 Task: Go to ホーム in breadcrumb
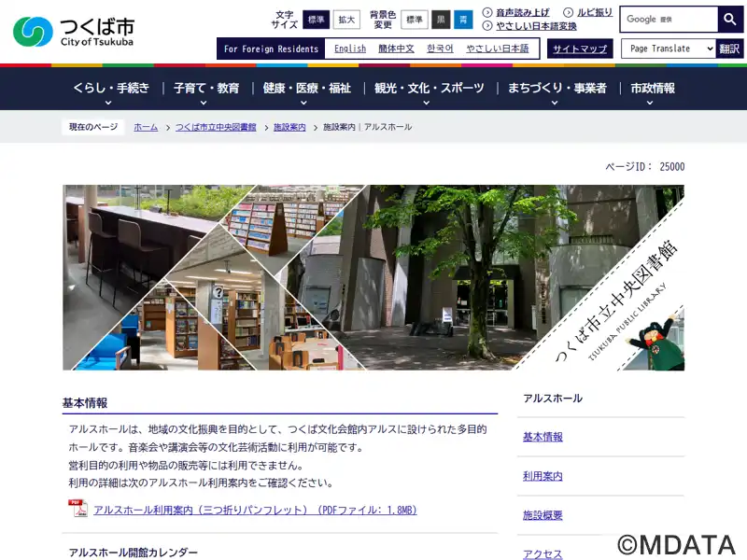coord(146,127)
